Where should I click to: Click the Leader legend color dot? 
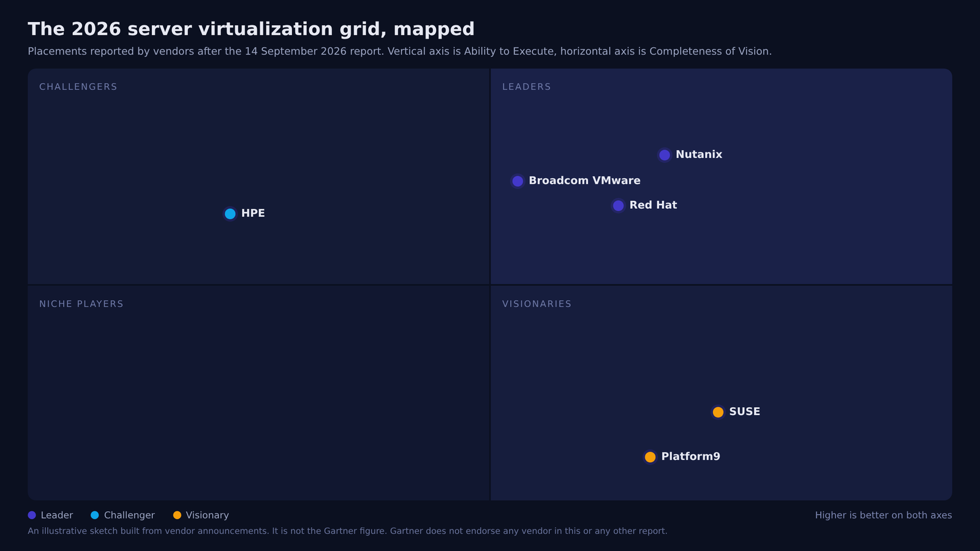click(x=32, y=515)
